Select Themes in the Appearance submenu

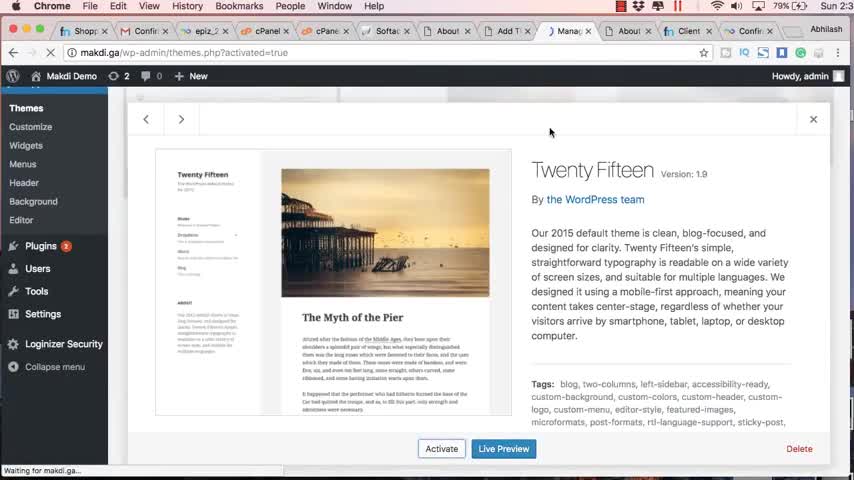[26, 108]
